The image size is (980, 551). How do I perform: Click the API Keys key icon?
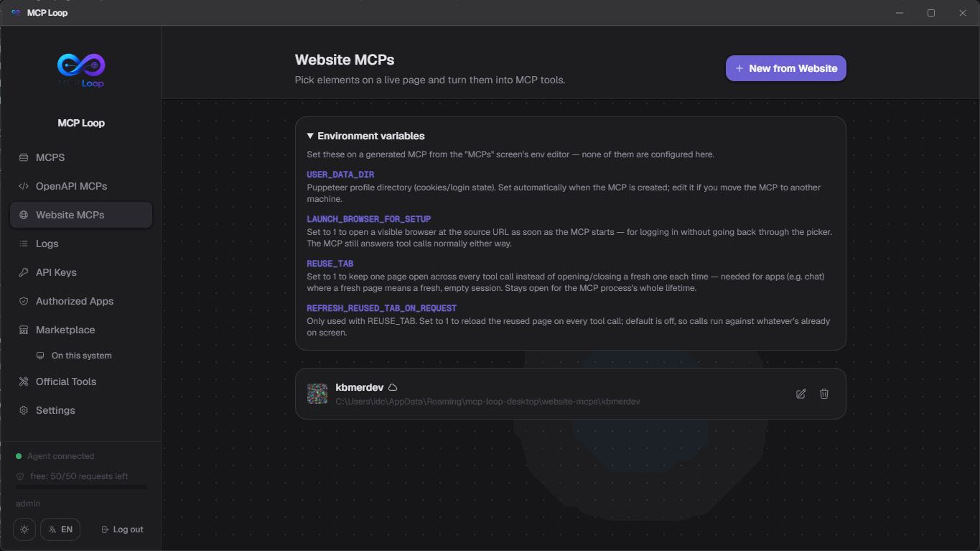coord(24,272)
